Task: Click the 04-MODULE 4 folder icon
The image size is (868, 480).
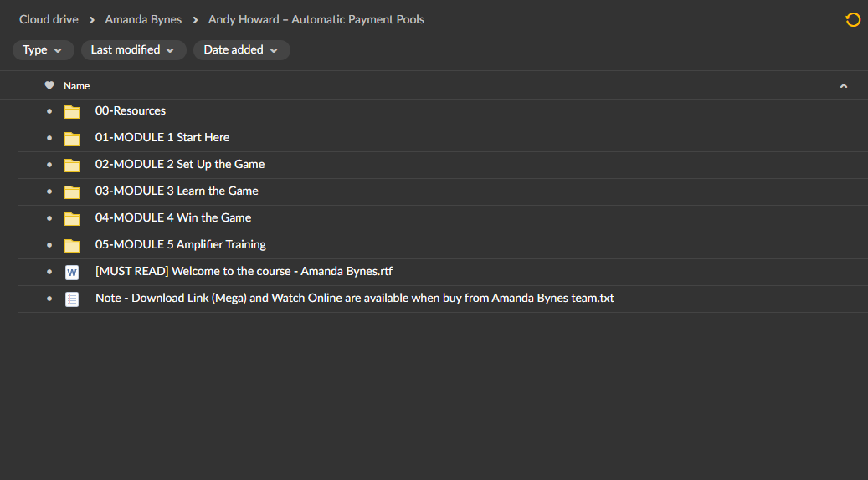Action: (72, 219)
